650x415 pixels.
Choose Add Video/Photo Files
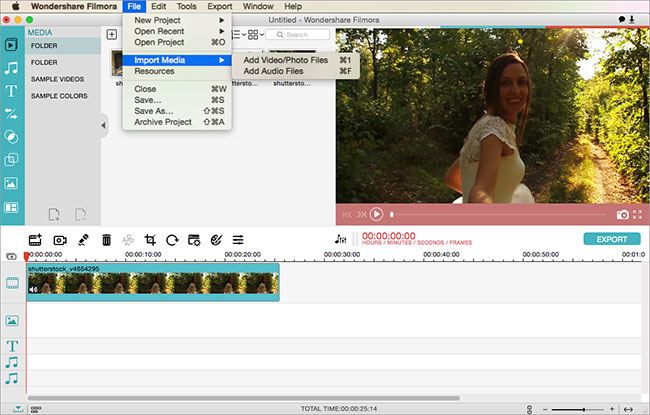(296, 60)
